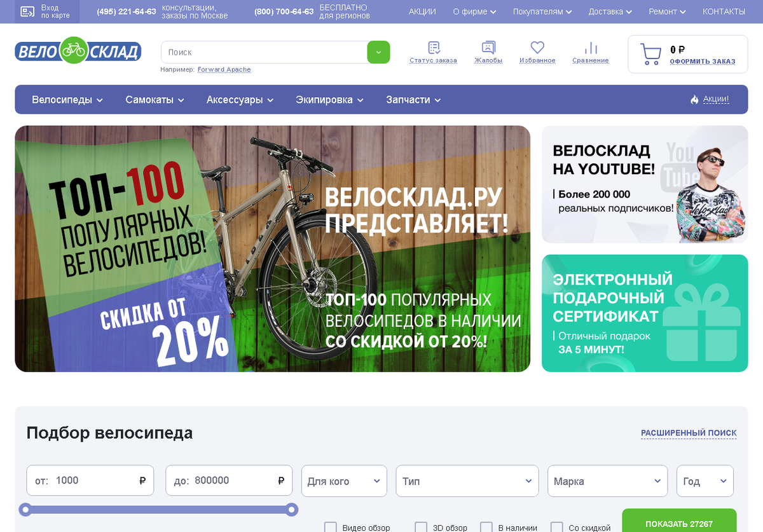Viewport: 763px width, 532px height.
Task: Click the flame icon next to Акции!
Action: point(694,100)
